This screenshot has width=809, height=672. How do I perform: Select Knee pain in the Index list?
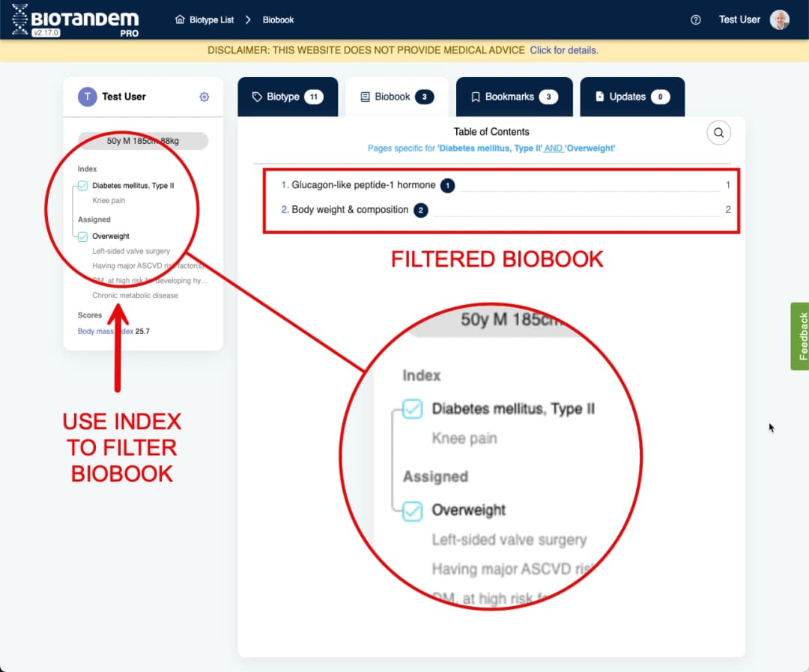108,200
